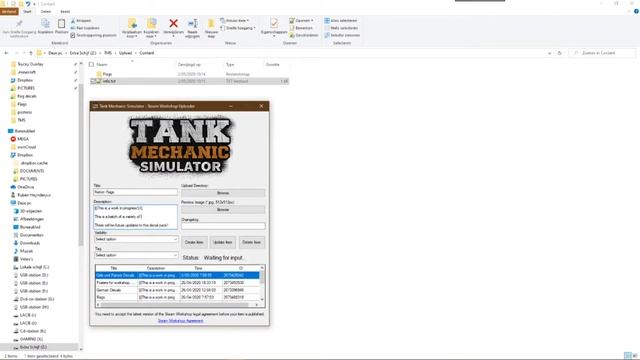Open the Tag Select option dropdown

click(136, 255)
